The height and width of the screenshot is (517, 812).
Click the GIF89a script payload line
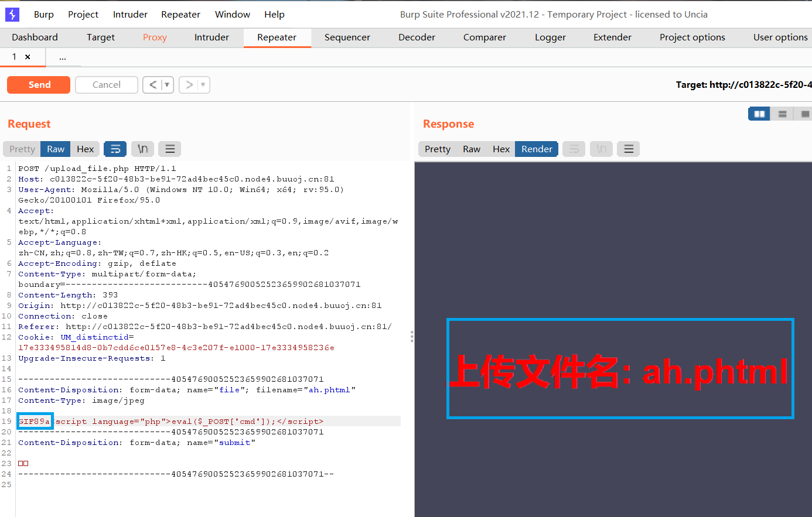[170, 422]
